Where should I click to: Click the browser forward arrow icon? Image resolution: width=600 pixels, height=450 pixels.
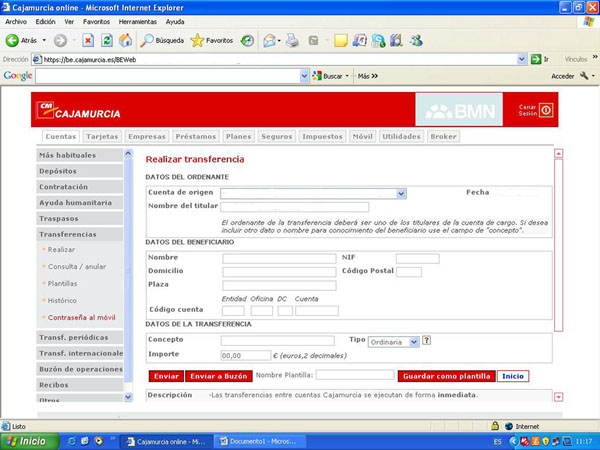click(60, 41)
